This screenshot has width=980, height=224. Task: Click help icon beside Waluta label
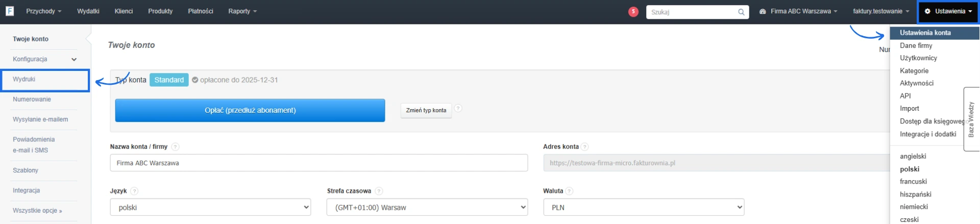click(x=569, y=191)
